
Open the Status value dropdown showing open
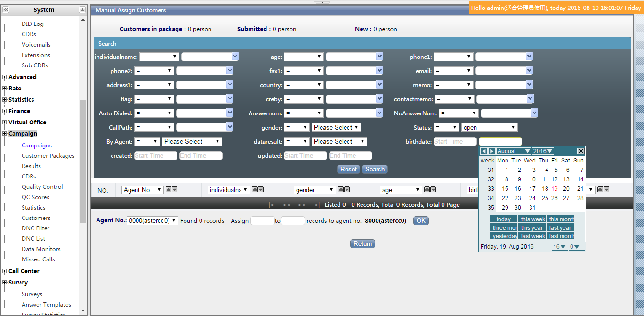click(x=489, y=128)
